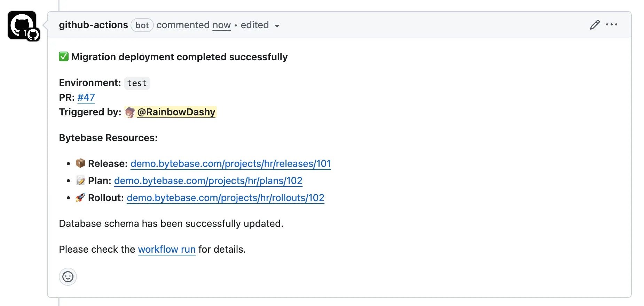Select the test environment code label
Screen dimensions: 644x306
[137, 83]
